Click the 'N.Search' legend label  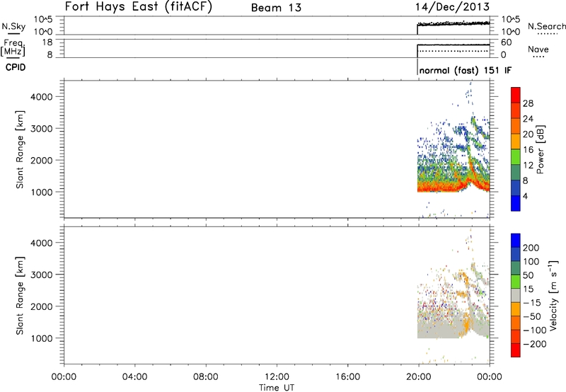tap(546, 26)
